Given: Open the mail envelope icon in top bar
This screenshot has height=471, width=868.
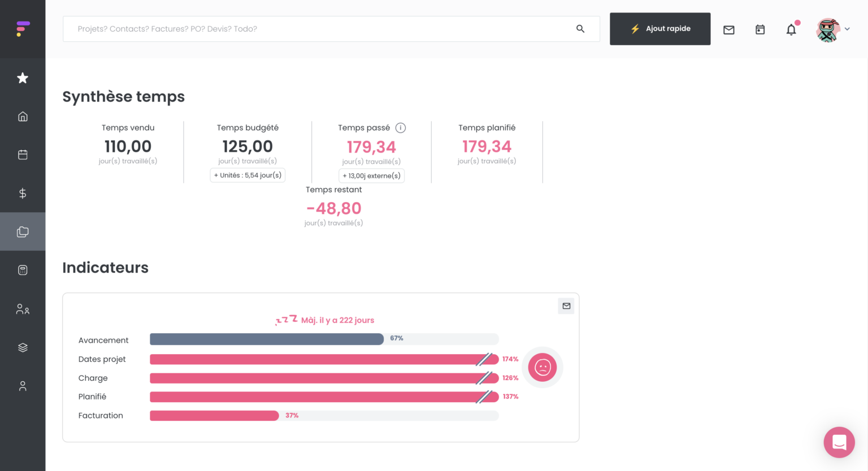Looking at the screenshot, I should coord(728,29).
